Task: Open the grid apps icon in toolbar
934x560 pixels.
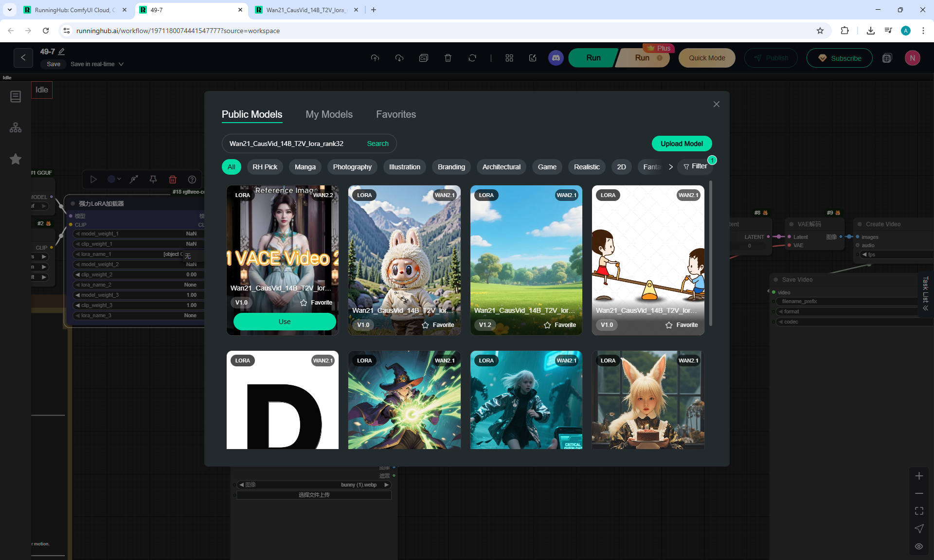Action: click(x=509, y=58)
